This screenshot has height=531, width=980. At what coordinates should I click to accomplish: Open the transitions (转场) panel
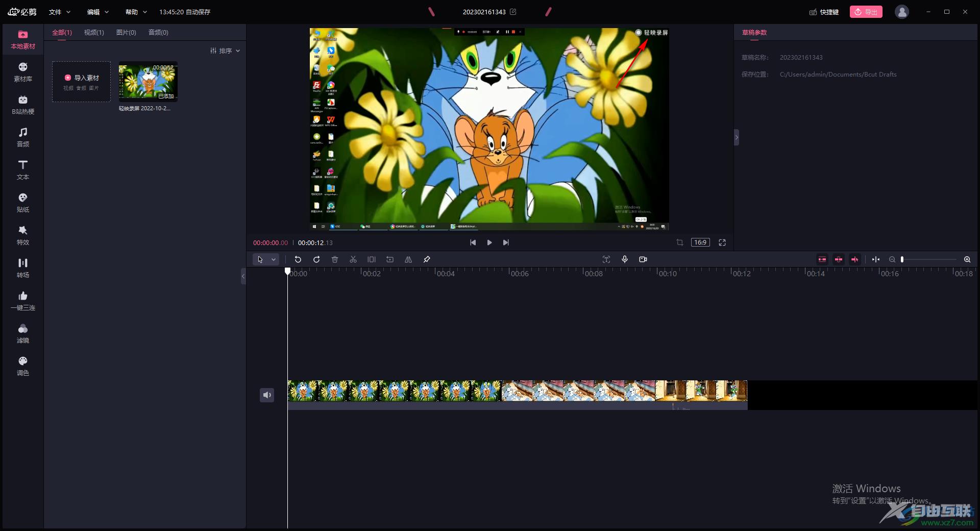tap(23, 269)
